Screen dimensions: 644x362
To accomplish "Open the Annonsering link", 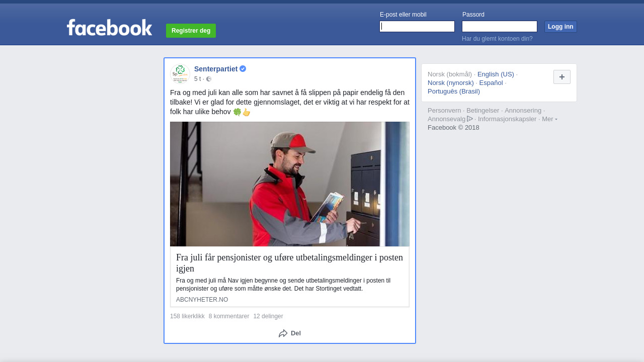I will coord(523,111).
